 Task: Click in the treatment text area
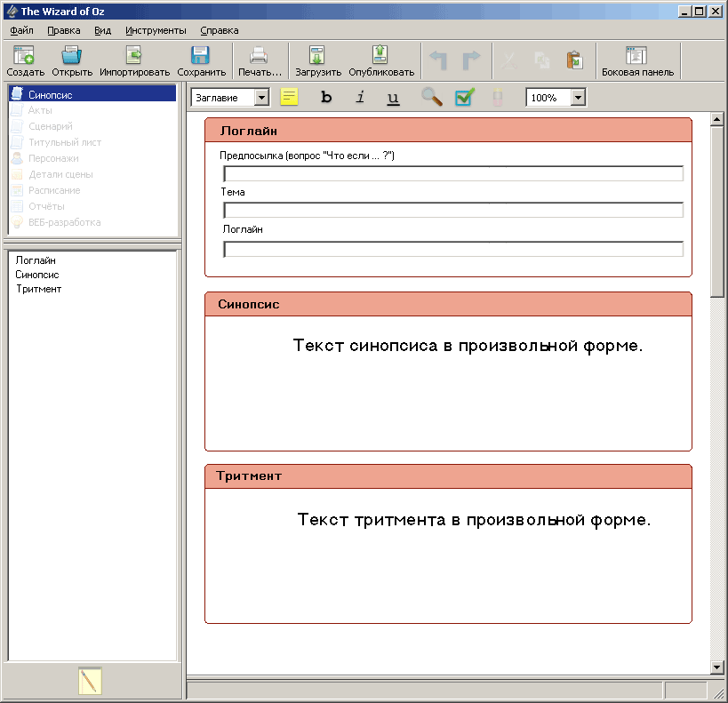click(x=449, y=555)
